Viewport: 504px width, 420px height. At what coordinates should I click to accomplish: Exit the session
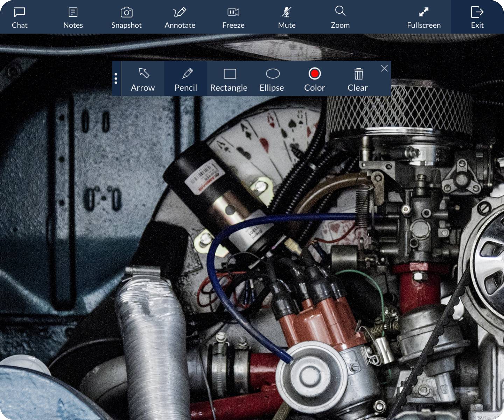click(x=477, y=17)
